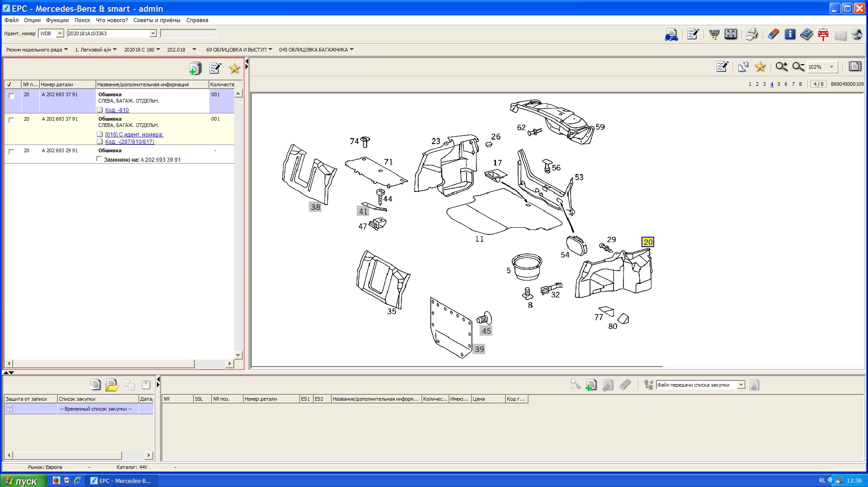This screenshot has height=487, width=868.
Task: Tick the checkbox for second A 202 693 37 91 row
Action: [12, 120]
